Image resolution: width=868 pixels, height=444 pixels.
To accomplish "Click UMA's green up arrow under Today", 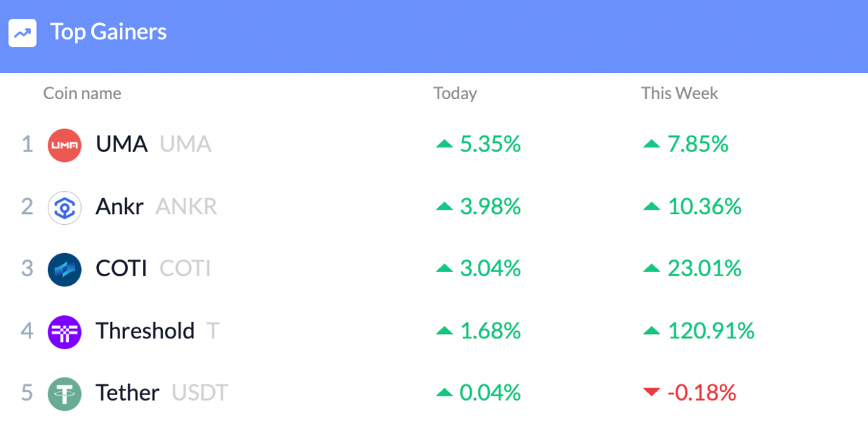I will click(x=444, y=145).
